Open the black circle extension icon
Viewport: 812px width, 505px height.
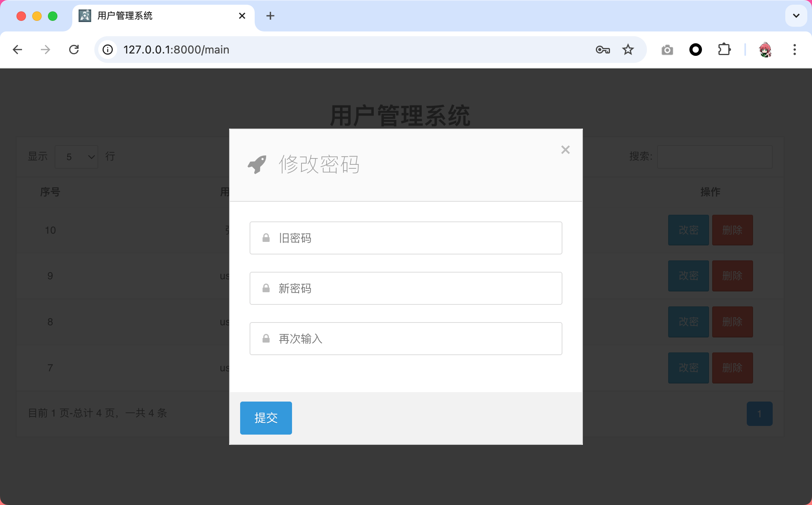[x=696, y=50]
